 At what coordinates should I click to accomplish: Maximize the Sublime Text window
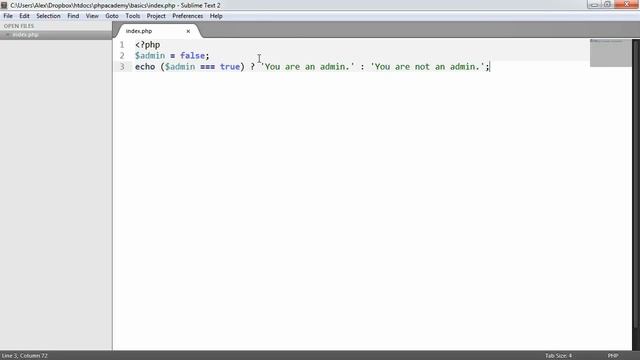tap(607, 4)
